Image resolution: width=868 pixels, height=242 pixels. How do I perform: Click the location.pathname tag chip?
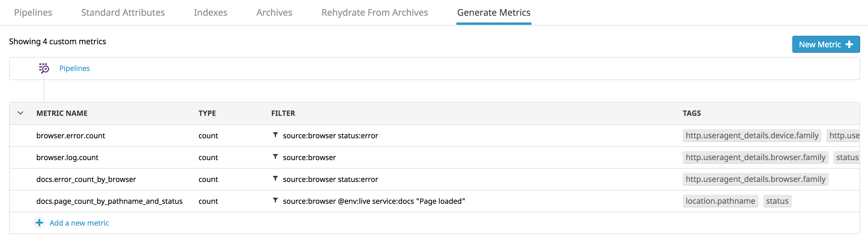click(720, 201)
